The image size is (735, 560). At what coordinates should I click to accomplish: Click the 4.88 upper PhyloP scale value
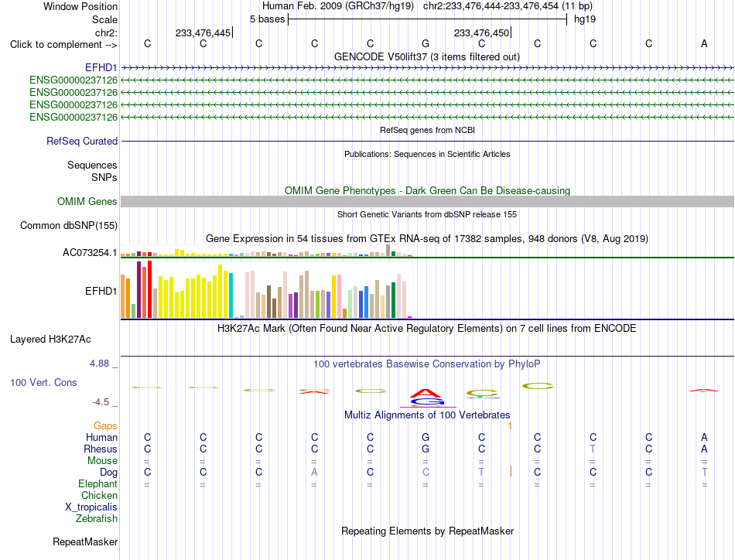coord(99,364)
